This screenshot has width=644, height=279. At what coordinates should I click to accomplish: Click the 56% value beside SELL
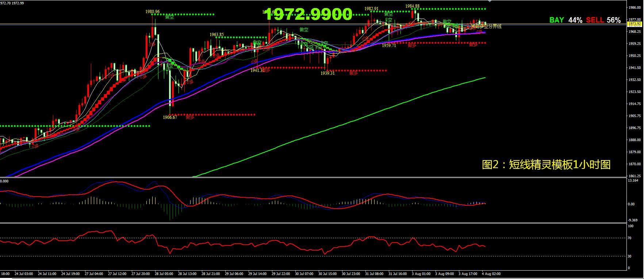tap(614, 20)
